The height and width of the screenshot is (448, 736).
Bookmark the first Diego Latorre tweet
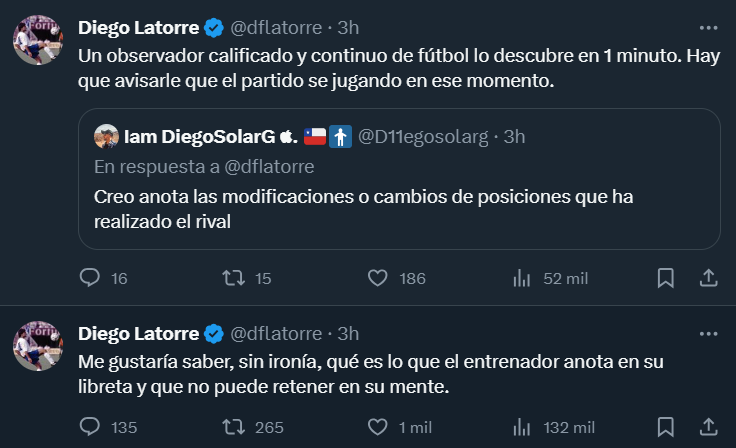665,278
